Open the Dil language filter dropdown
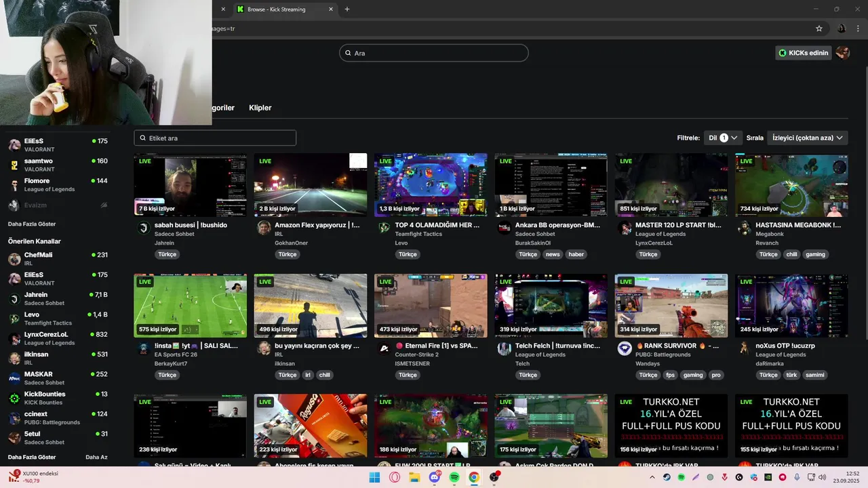The height and width of the screenshot is (488, 868). [x=723, y=138]
